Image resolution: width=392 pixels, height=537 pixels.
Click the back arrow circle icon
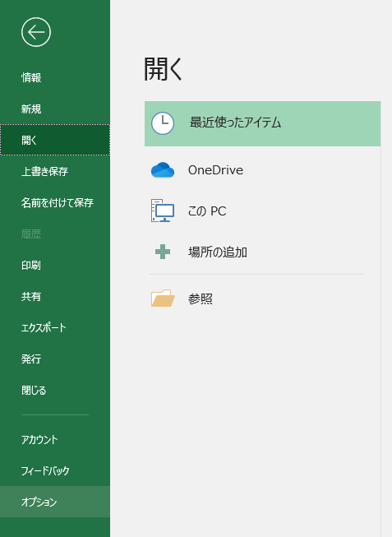click(x=36, y=32)
